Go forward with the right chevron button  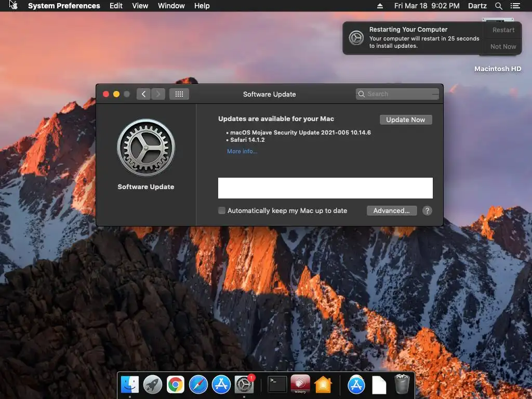158,94
